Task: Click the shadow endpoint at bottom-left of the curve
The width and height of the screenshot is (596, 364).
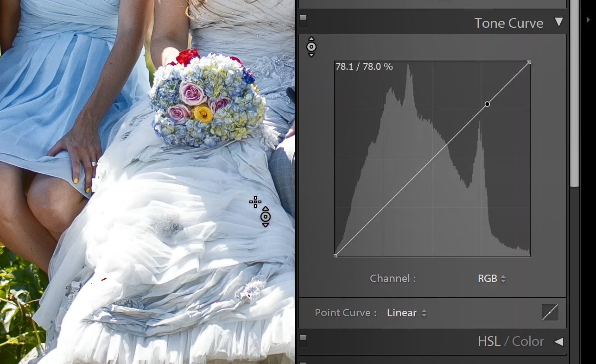Action: click(335, 255)
